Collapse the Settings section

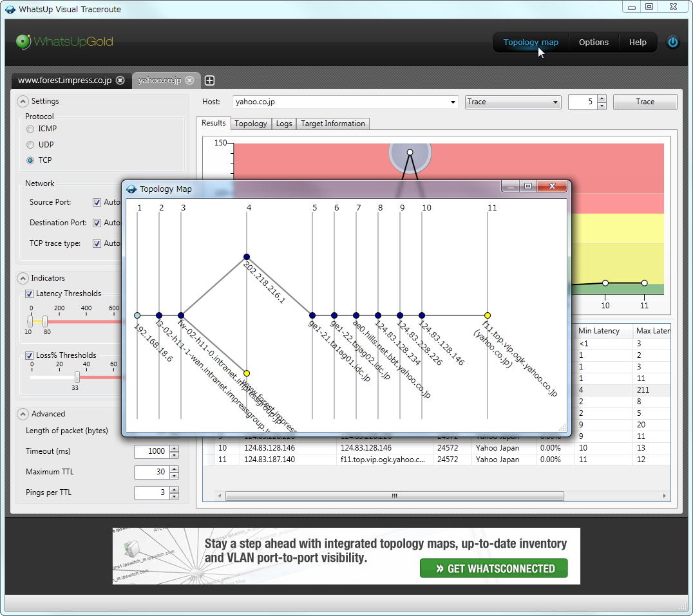(23, 101)
